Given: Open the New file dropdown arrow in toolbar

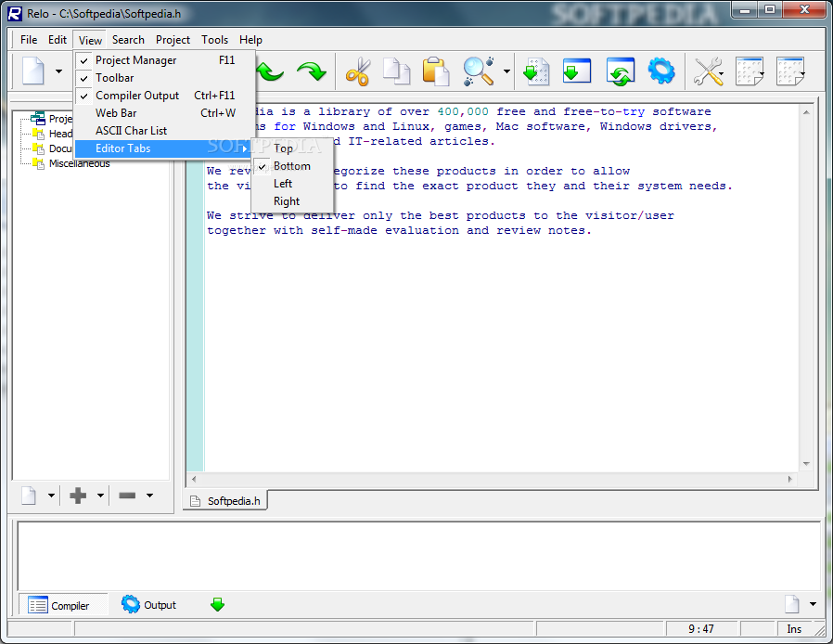Looking at the screenshot, I should click(58, 71).
